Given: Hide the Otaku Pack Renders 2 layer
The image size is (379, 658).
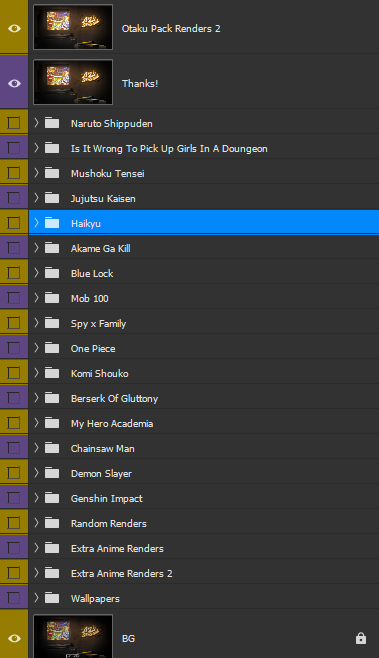Looking at the screenshot, I should [14, 29].
